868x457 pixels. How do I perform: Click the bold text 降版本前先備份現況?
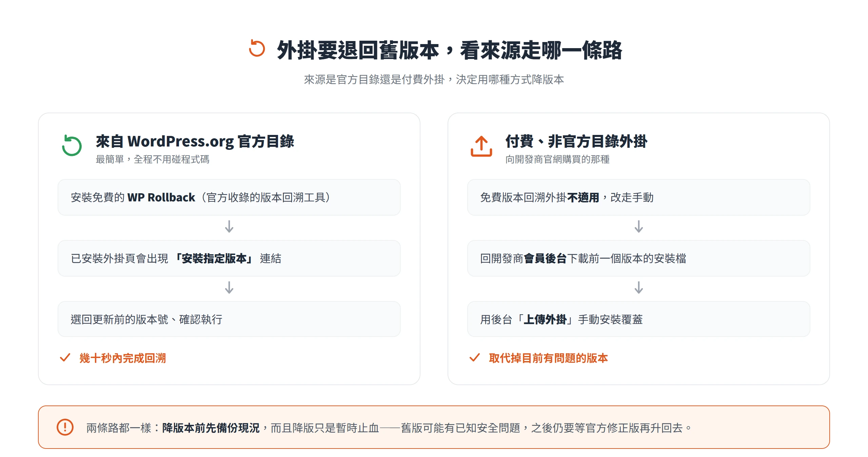pyautogui.click(x=211, y=428)
